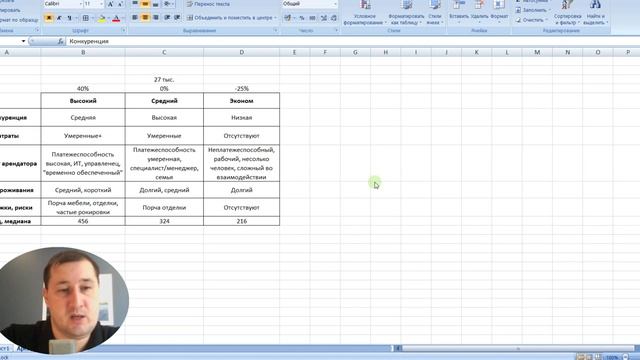Select cell showing 27 тыс.

[164, 80]
